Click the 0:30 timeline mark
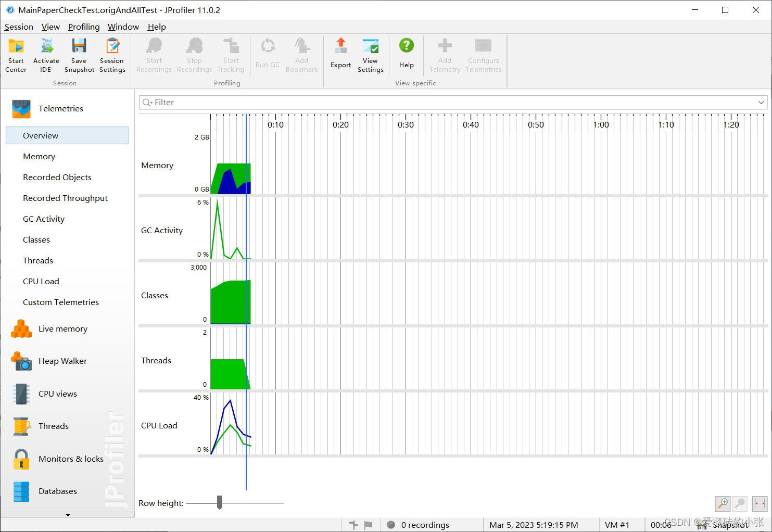The image size is (772, 532). click(406, 125)
